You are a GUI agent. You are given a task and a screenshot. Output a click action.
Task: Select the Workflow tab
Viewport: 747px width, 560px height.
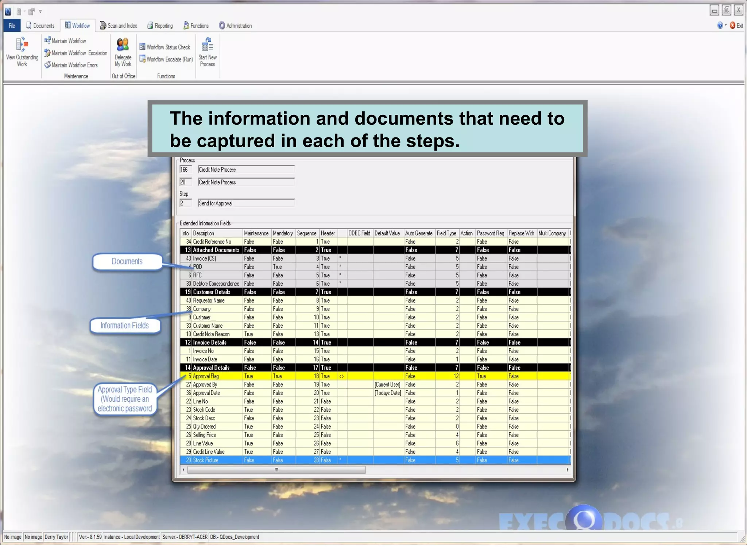point(77,26)
